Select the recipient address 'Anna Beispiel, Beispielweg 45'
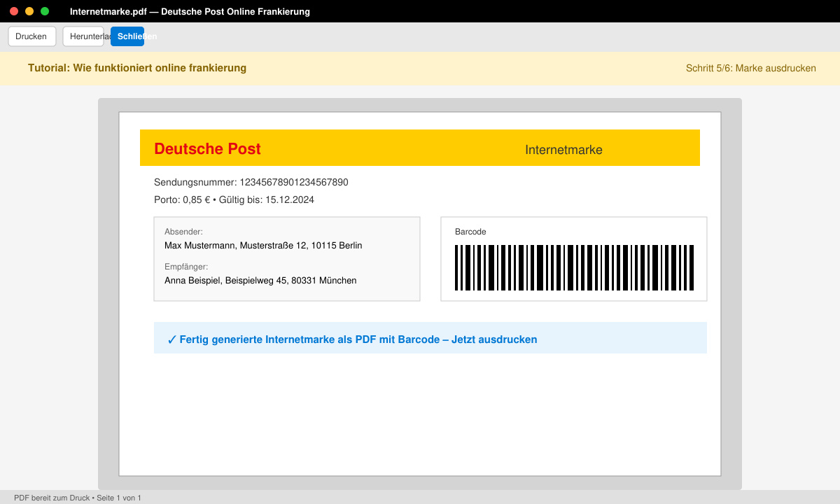 click(x=260, y=280)
